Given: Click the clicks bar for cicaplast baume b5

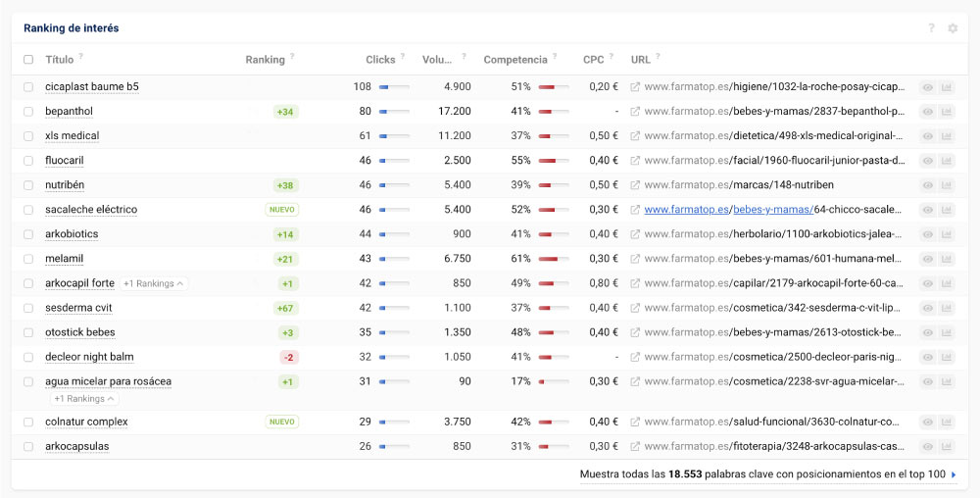Looking at the screenshot, I should [x=394, y=87].
